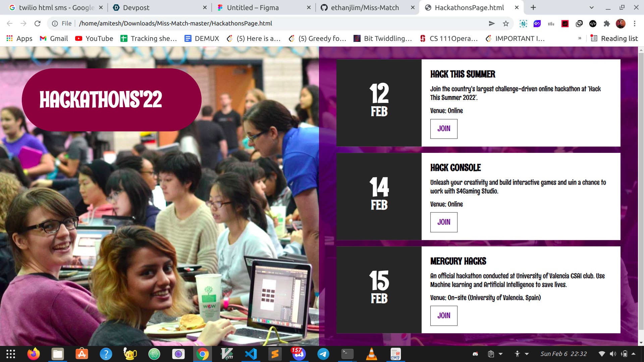Open the YouTube bookmark
Viewport: 644px width, 362px height.
click(x=94, y=38)
